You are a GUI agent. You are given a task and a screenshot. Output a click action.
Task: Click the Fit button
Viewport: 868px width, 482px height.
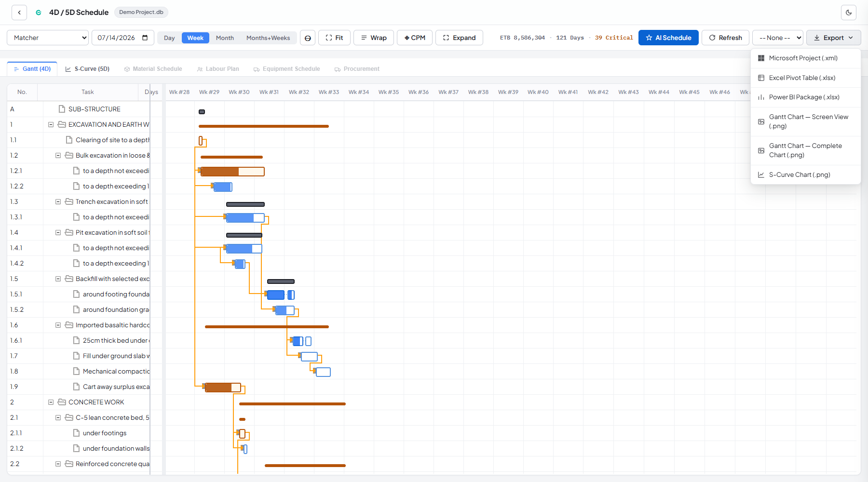[334, 38]
